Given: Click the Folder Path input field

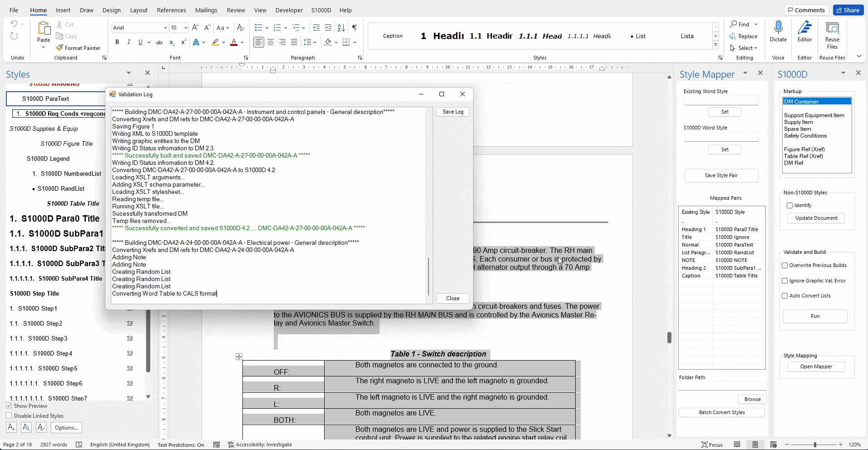Looking at the screenshot, I should pyautogui.click(x=722, y=386).
